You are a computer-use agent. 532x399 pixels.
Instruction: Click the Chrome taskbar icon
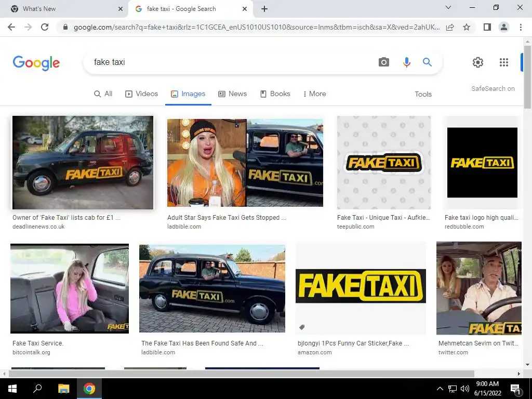tap(89, 389)
